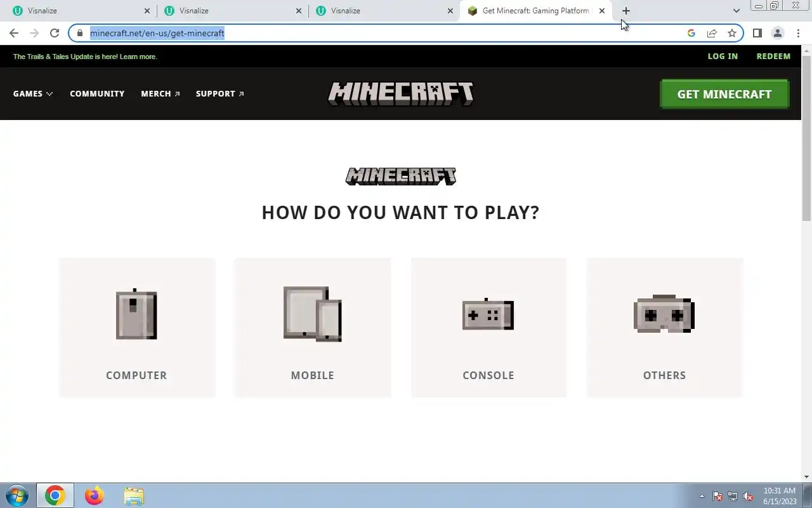Click the green Get Minecraft button
Viewport: 812px width, 508px height.
point(724,94)
